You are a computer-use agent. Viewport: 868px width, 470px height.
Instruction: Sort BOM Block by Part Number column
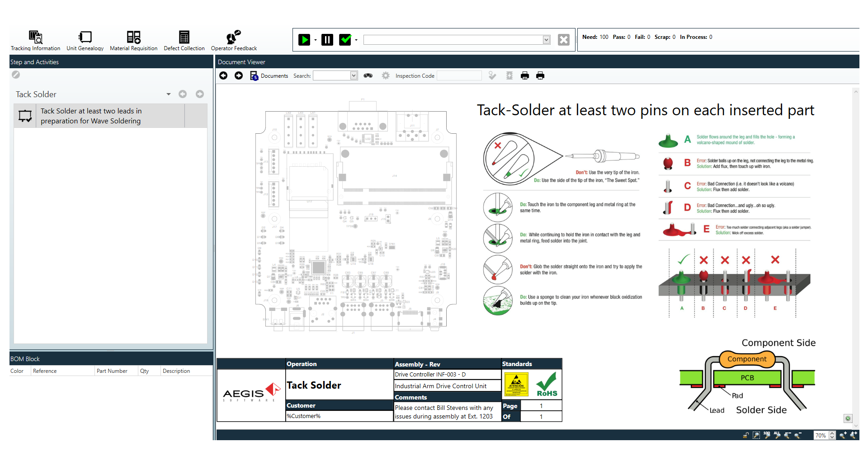point(116,371)
